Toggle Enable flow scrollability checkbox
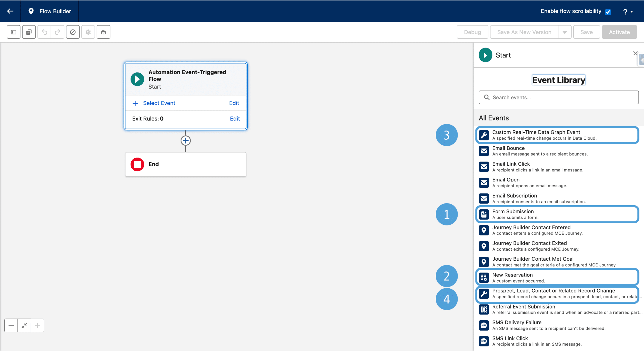The image size is (644, 351). [608, 12]
